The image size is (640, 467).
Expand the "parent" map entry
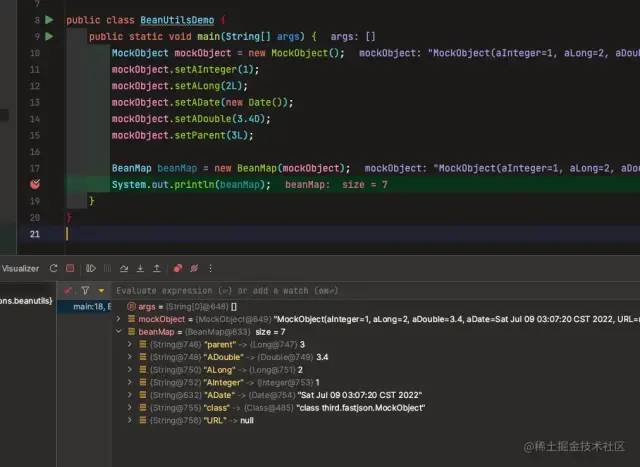(x=130, y=344)
